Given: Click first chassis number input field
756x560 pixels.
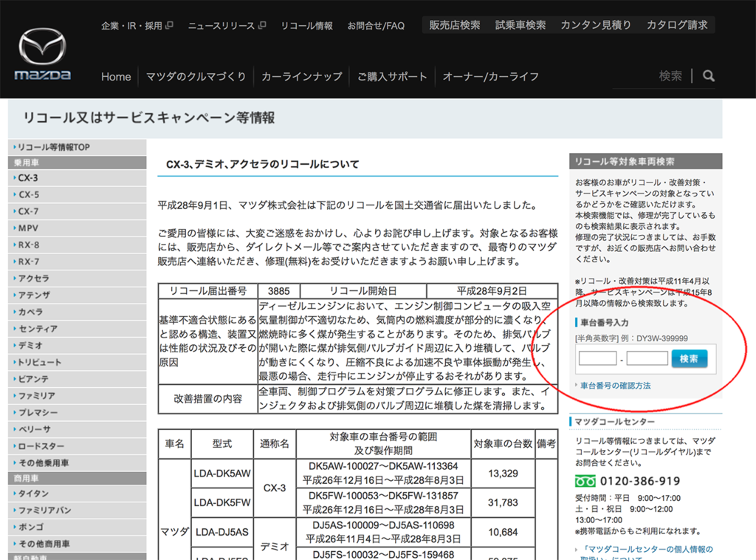Looking at the screenshot, I should [x=597, y=358].
